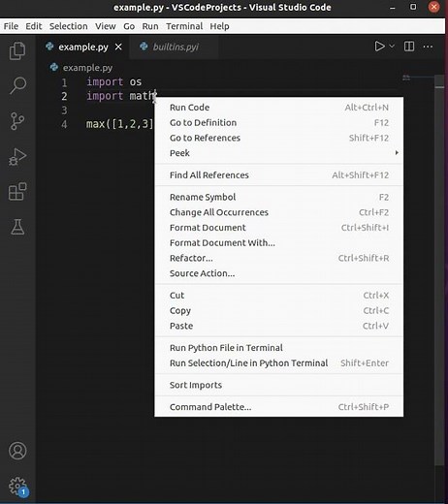Close the example.py tab

pos(118,47)
